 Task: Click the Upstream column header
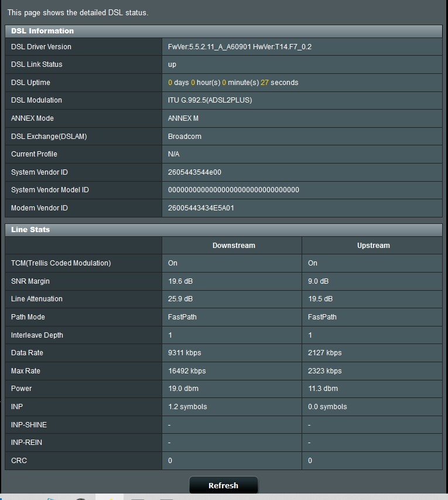(x=373, y=246)
